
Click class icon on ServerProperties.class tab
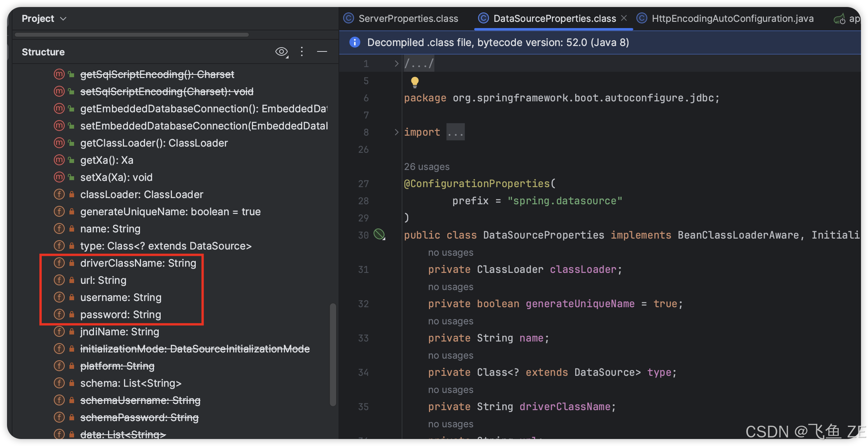coord(349,18)
